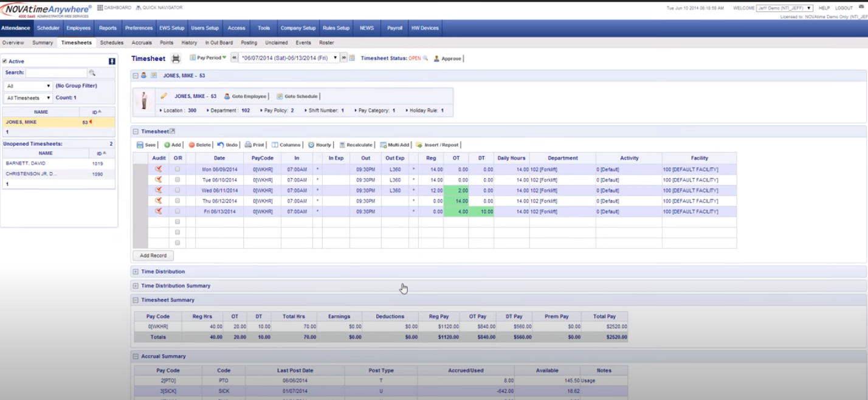
Task: Click the HELP link
Action: click(x=824, y=8)
